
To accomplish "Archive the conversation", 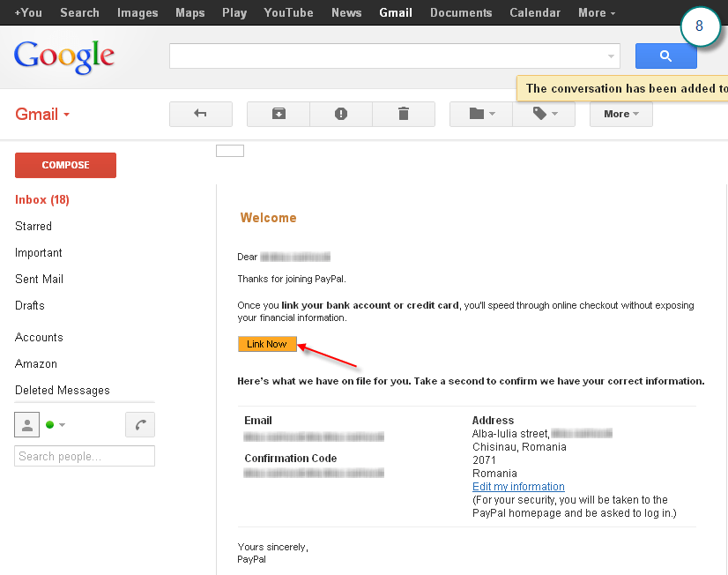I will (279, 114).
